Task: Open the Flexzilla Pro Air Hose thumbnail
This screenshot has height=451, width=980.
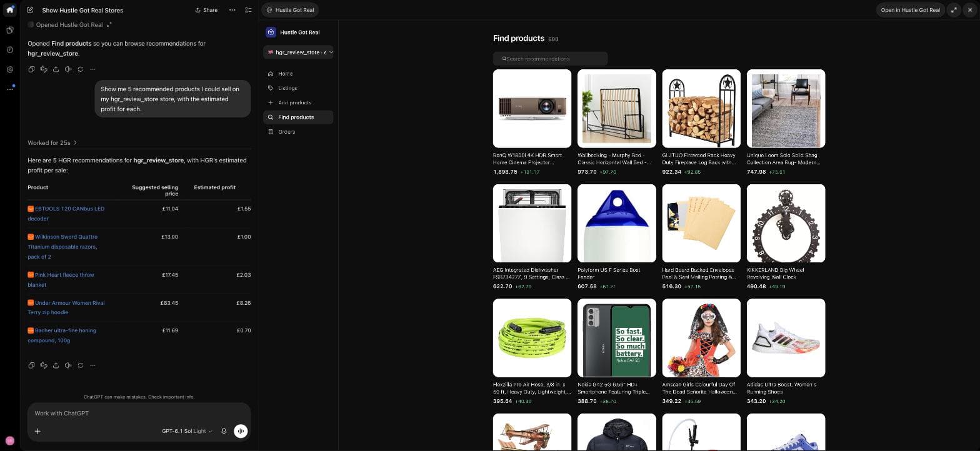Action: [532, 338]
